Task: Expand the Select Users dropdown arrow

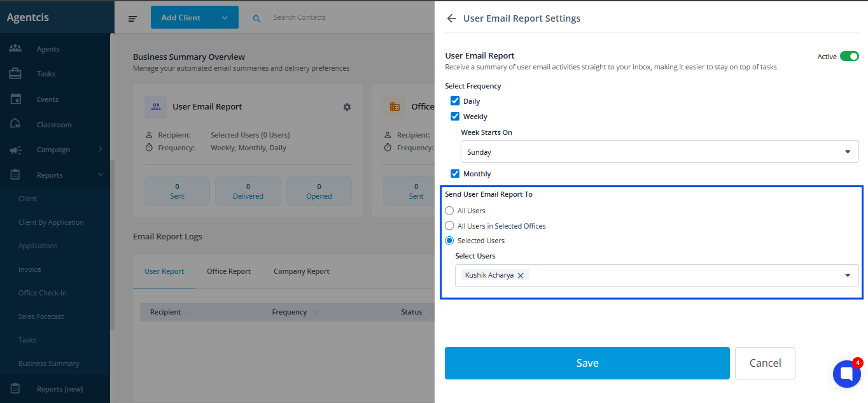Action: pyautogui.click(x=848, y=276)
